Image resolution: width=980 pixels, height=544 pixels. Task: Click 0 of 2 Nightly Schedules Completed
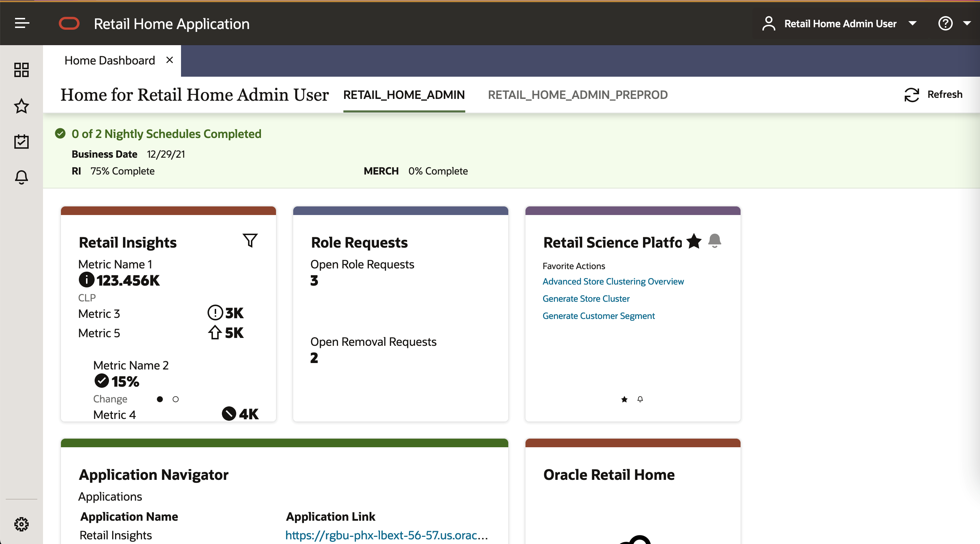tap(166, 134)
